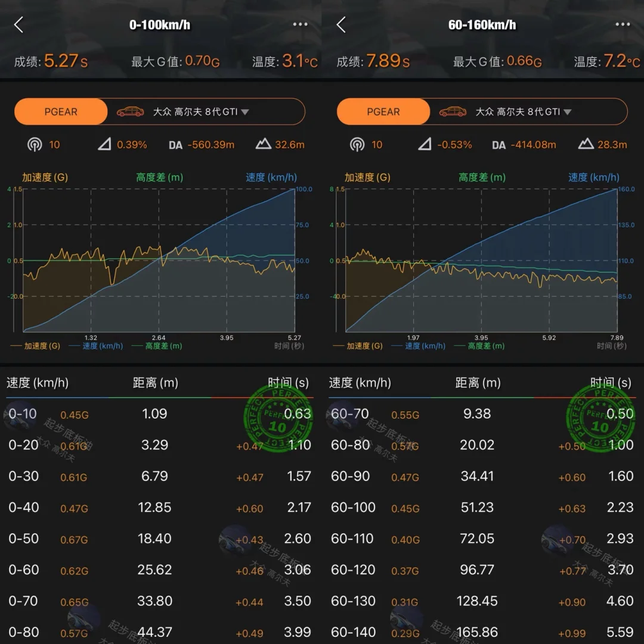Tap the DA value -414.08m

tap(534, 144)
